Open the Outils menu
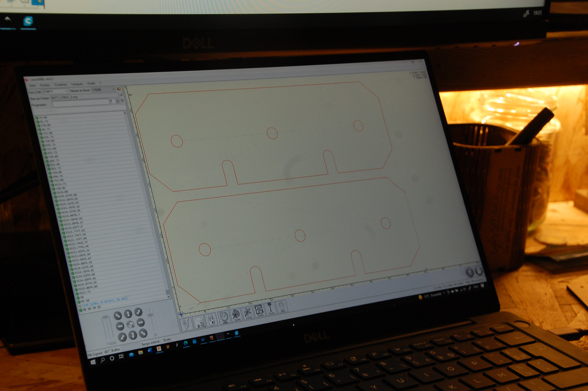This screenshot has width=588, height=391. [x=91, y=83]
